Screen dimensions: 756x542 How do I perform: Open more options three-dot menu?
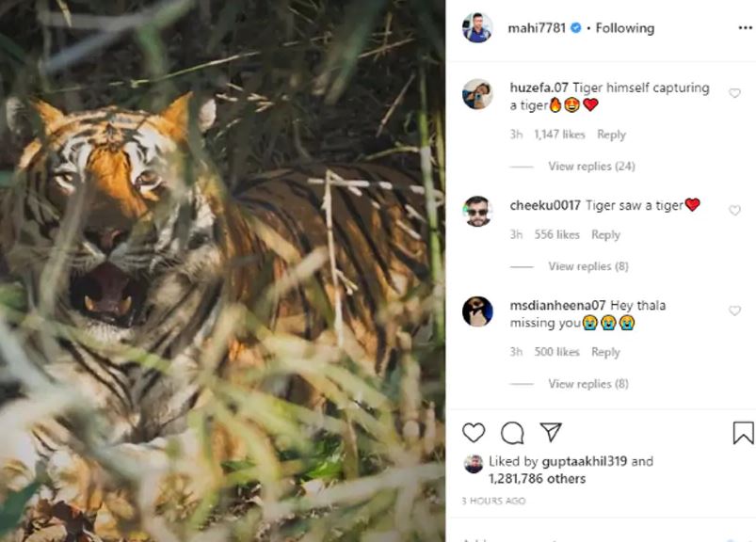pos(745,28)
